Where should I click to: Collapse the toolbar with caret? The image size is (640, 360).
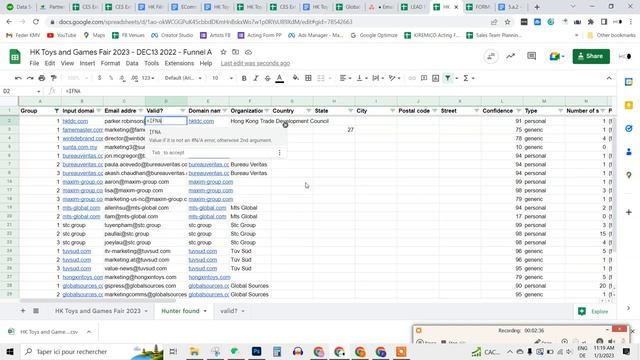click(x=609, y=78)
